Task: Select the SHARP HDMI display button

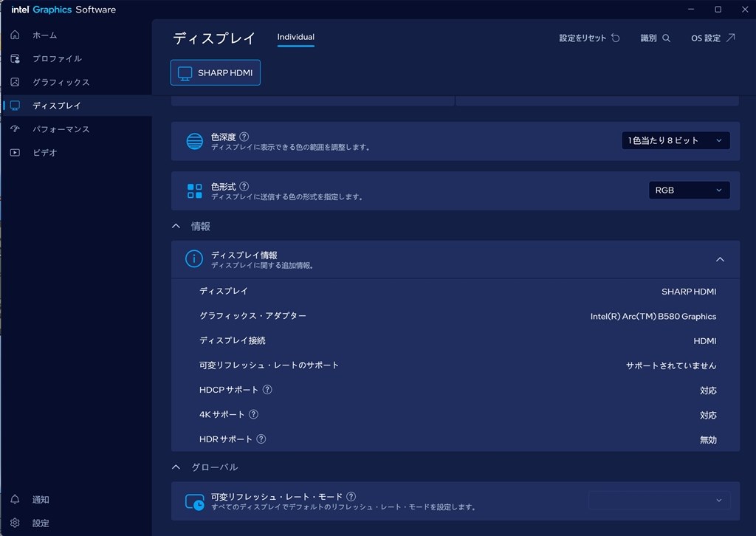Action: pyautogui.click(x=216, y=73)
